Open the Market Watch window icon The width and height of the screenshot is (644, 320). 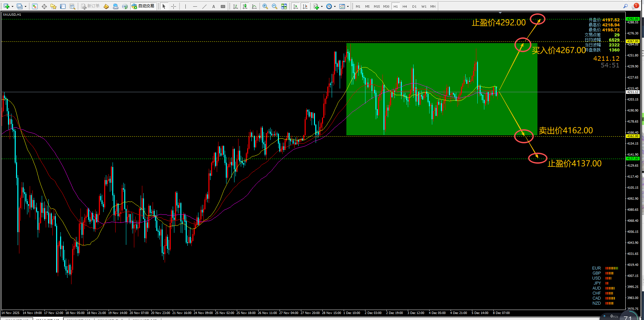coord(35,6)
